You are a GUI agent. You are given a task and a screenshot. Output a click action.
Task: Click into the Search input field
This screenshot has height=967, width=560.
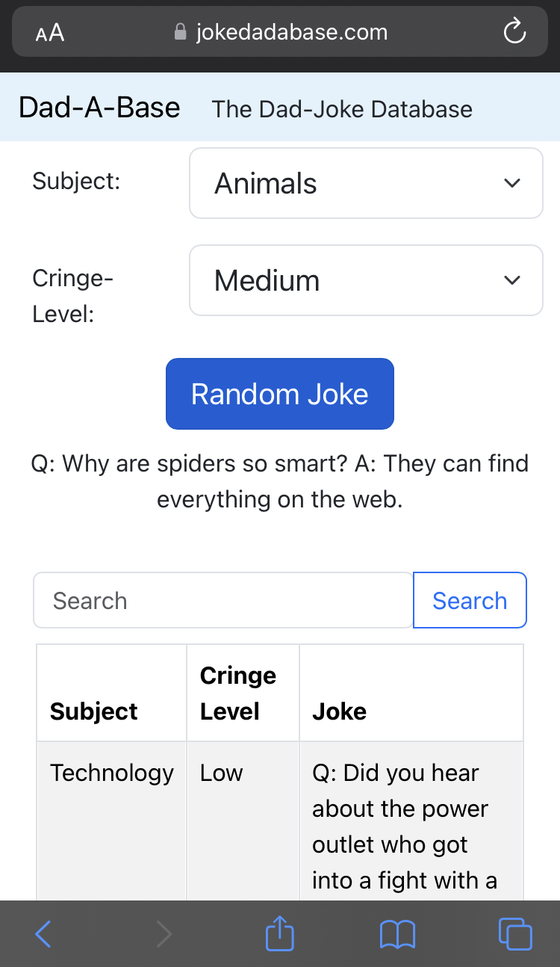223,600
